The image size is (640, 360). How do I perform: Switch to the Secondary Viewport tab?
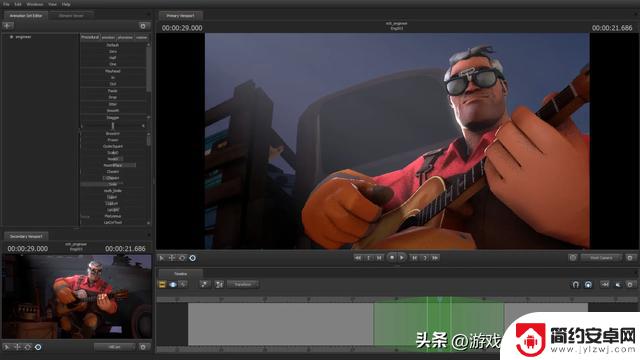click(x=26, y=236)
